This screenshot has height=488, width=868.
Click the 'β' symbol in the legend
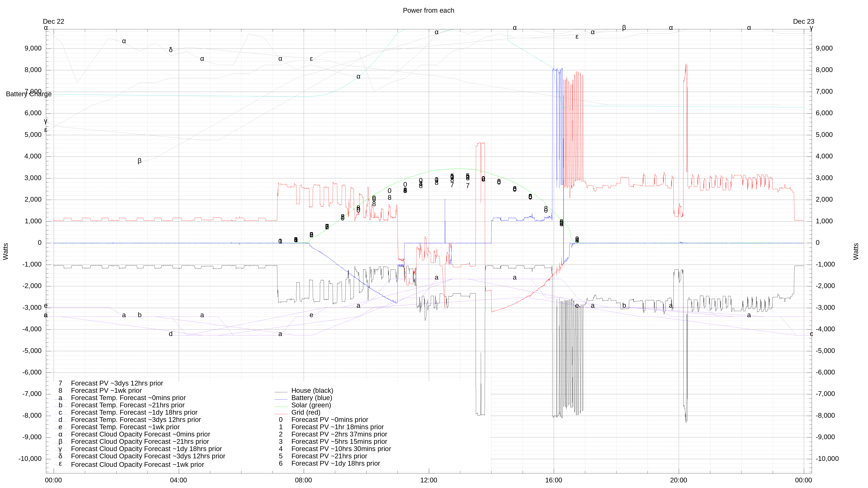(x=60, y=442)
